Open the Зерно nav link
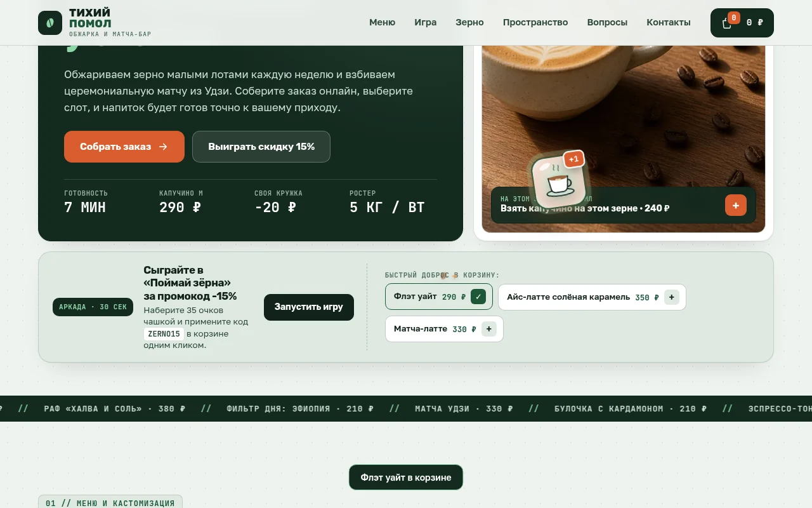The height and width of the screenshot is (508, 812). [469, 22]
